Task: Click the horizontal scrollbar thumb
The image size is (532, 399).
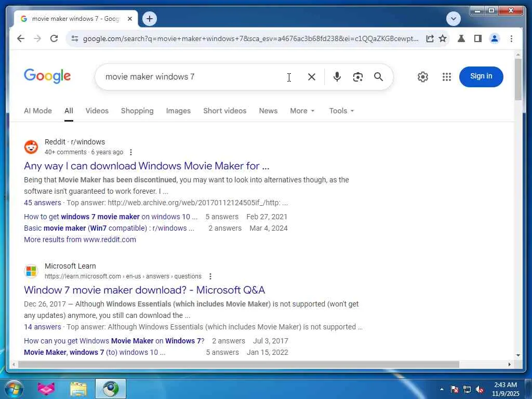Action: (238, 364)
